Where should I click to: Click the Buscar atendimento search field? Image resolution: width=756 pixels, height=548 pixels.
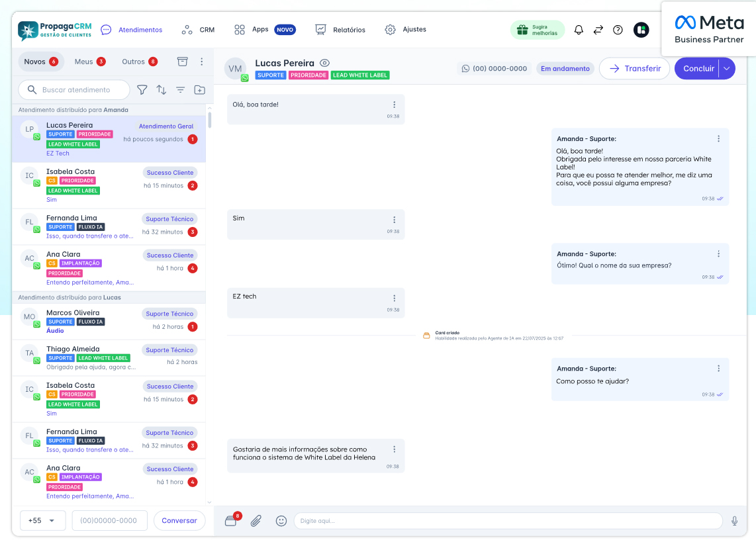coord(74,89)
